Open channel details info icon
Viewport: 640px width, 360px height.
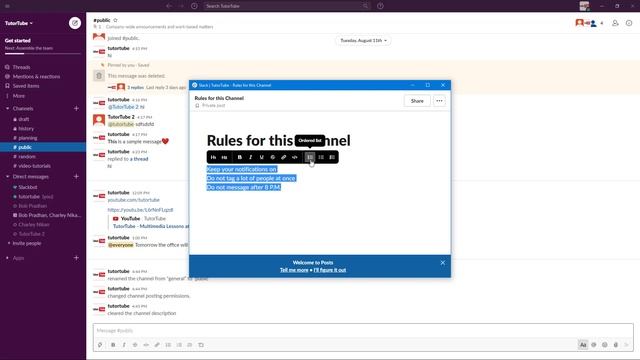point(629,23)
